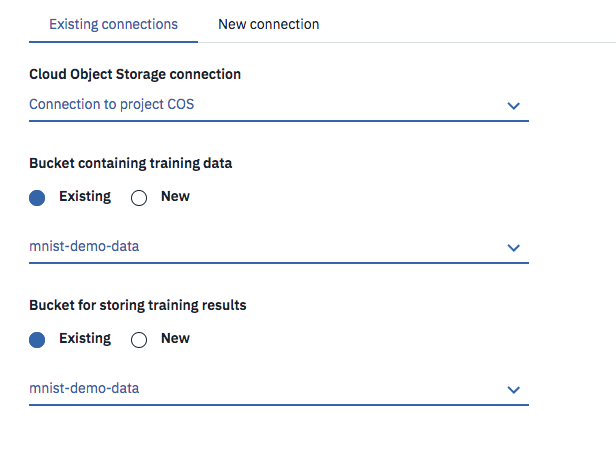Select New radio for training results bucket

pos(139,340)
